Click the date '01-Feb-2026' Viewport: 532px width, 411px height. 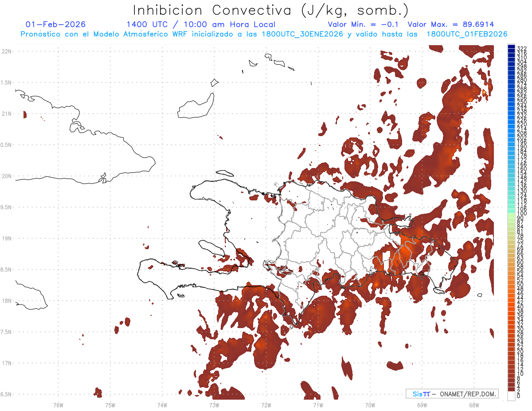tap(56, 24)
